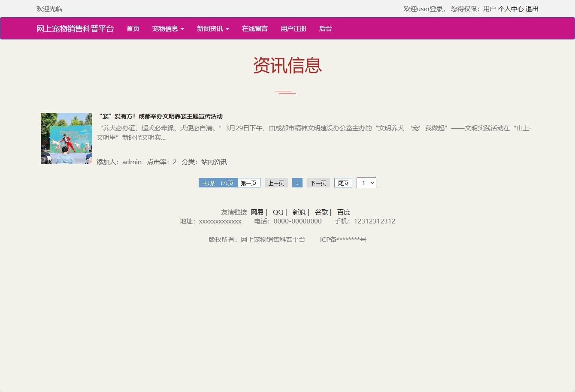Visit the 百度 friendly link
The width and height of the screenshot is (575, 392).
[x=343, y=212]
